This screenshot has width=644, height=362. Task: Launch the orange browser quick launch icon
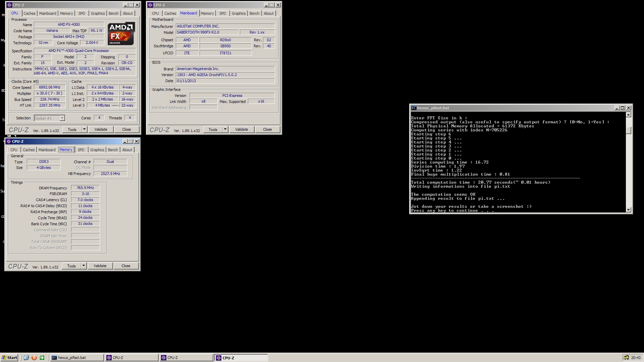pyautogui.click(x=34, y=358)
